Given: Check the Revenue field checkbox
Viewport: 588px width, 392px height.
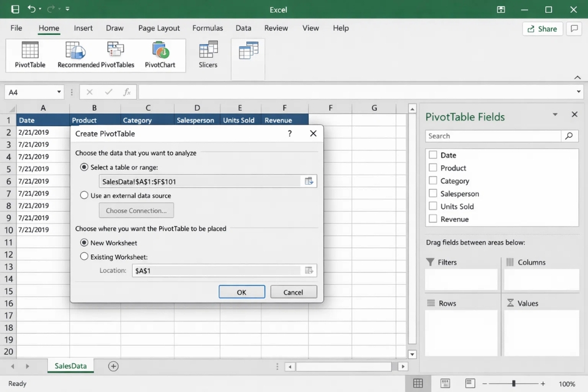Looking at the screenshot, I should 433,219.
